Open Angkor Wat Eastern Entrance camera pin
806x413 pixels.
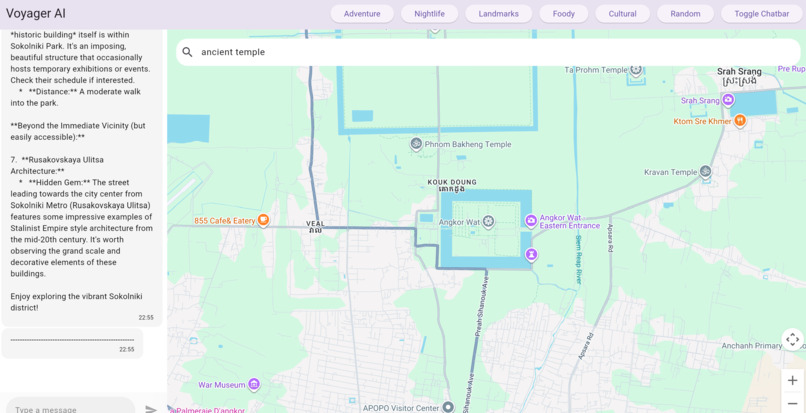(531, 221)
